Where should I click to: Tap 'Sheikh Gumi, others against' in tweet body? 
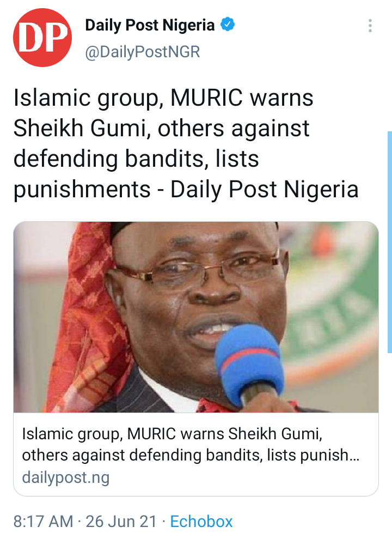161,129
